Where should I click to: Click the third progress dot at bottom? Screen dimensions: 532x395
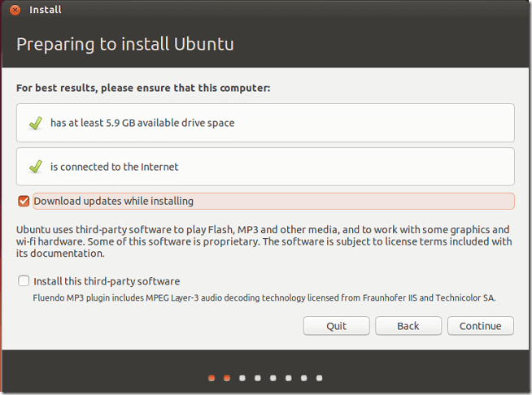(242, 378)
